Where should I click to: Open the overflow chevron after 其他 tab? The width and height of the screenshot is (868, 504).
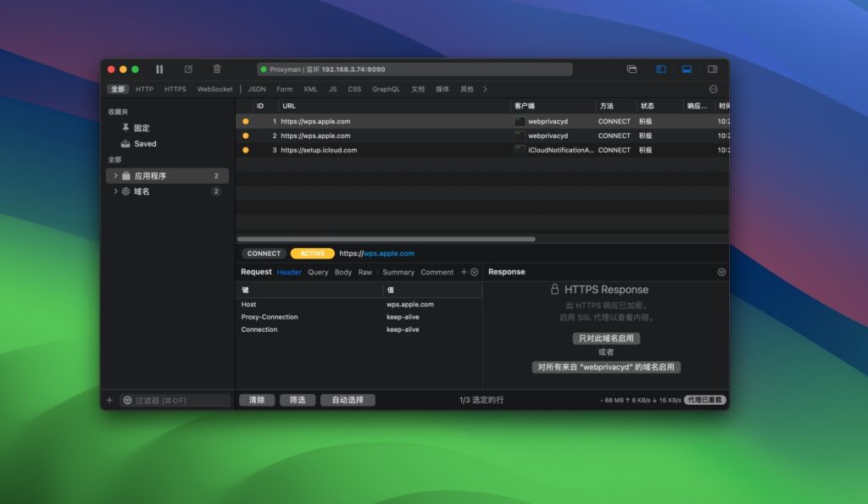[486, 88]
